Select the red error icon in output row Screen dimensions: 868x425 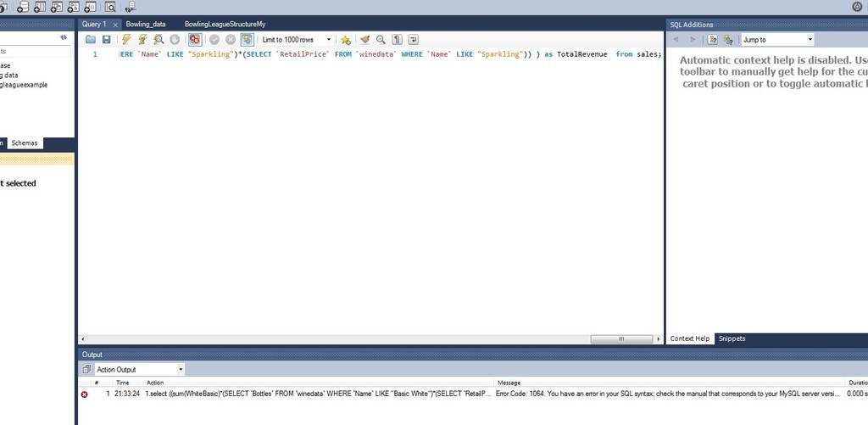(84, 394)
